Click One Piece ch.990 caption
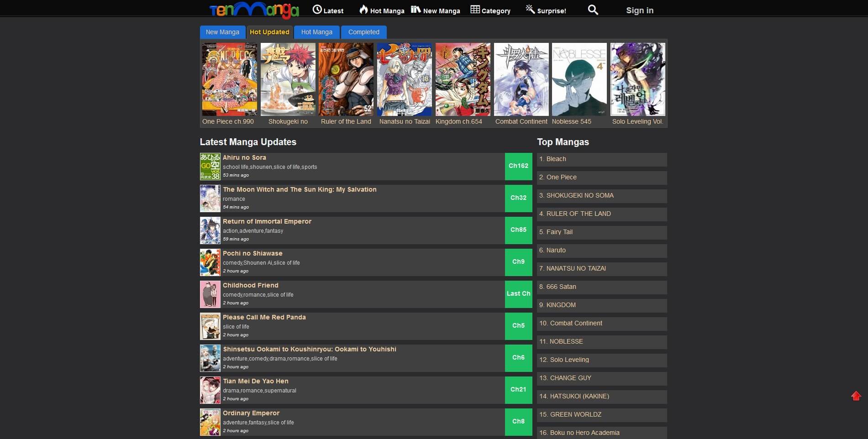The image size is (868, 439). 228,121
